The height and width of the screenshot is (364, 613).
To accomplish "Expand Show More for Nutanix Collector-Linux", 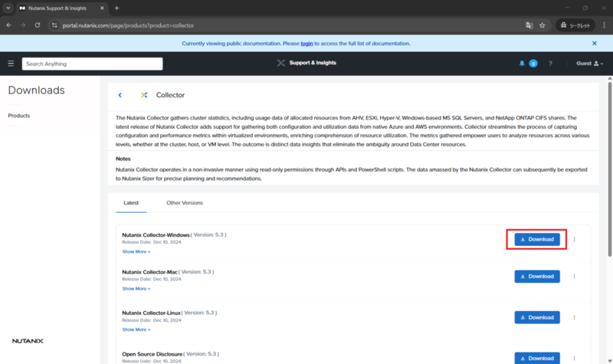I will (136, 330).
